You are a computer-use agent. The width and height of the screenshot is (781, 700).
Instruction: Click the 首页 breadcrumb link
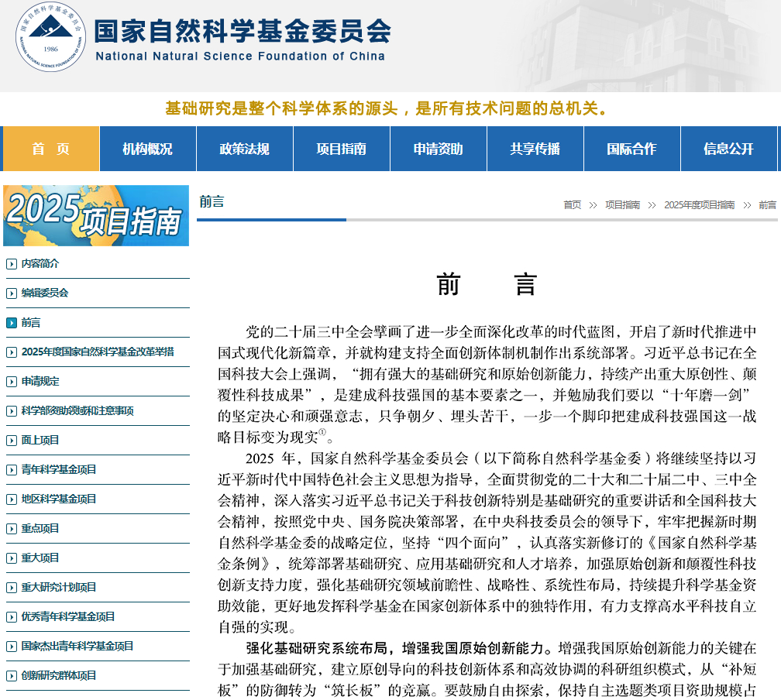(x=572, y=205)
